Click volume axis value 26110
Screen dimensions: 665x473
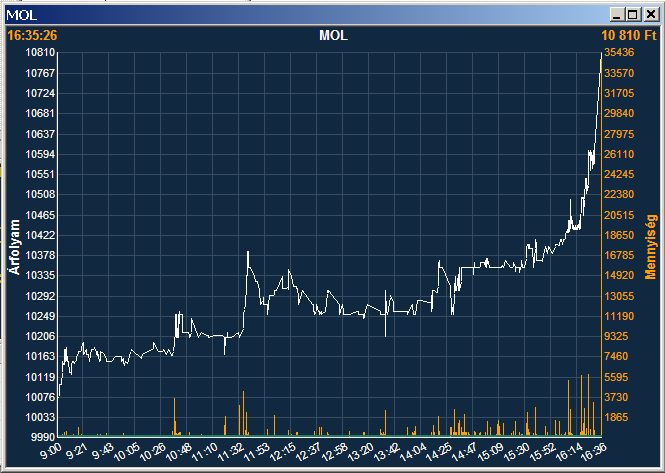pos(619,154)
